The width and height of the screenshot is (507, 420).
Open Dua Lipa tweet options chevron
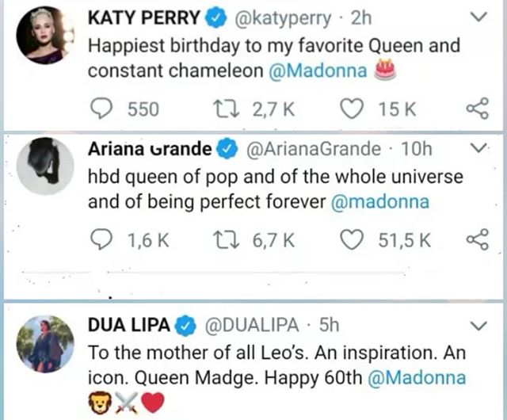(x=478, y=326)
